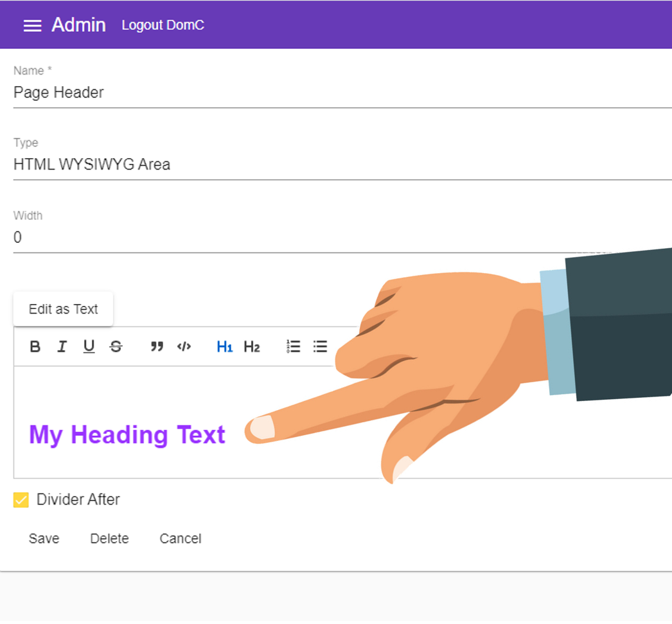The height and width of the screenshot is (624, 672).
Task: Uncheck the Divider After checkbox
Action: tap(21, 500)
